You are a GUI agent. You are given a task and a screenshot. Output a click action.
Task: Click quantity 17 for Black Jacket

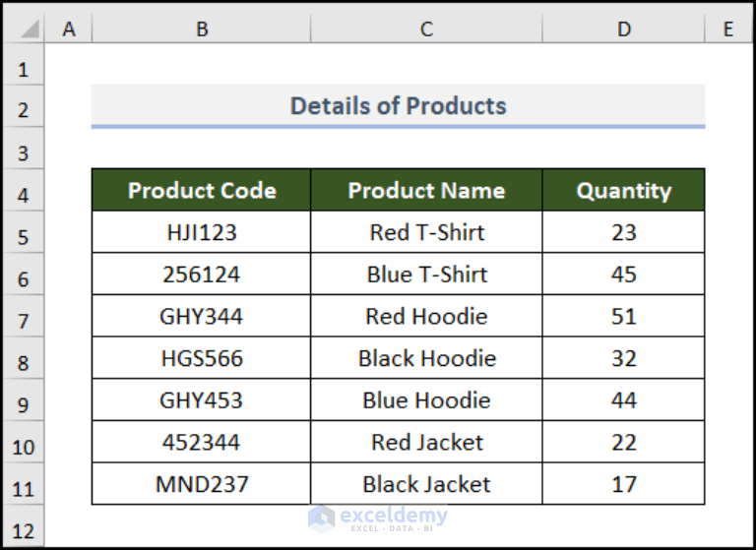[623, 484]
